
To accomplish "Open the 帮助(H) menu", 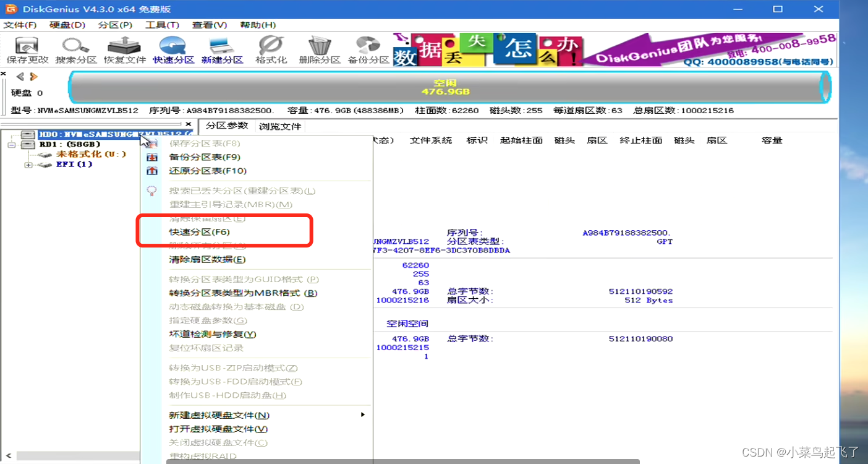I will pos(258,25).
